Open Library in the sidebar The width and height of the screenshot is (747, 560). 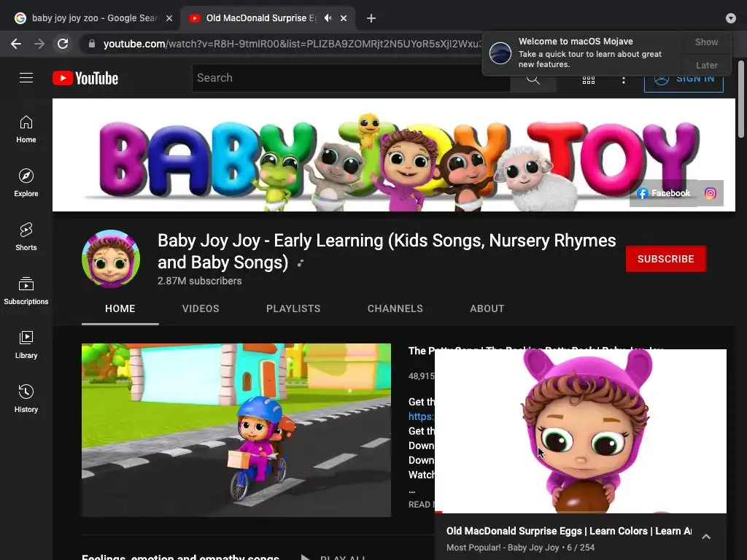(26, 345)
